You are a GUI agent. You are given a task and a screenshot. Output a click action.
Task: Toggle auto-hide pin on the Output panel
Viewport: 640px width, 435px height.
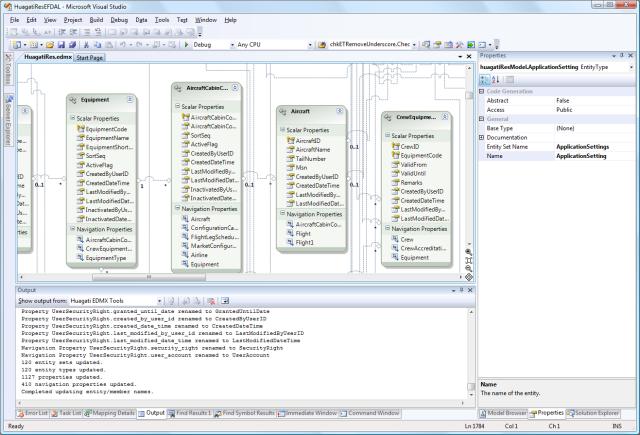[x=462, y=290]
